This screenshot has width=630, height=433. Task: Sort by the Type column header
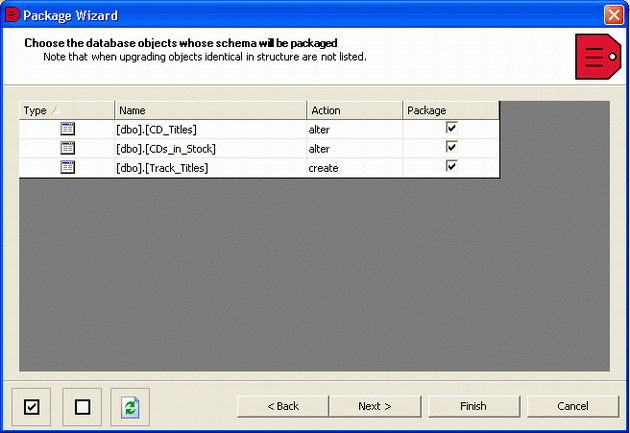[67, 110]
